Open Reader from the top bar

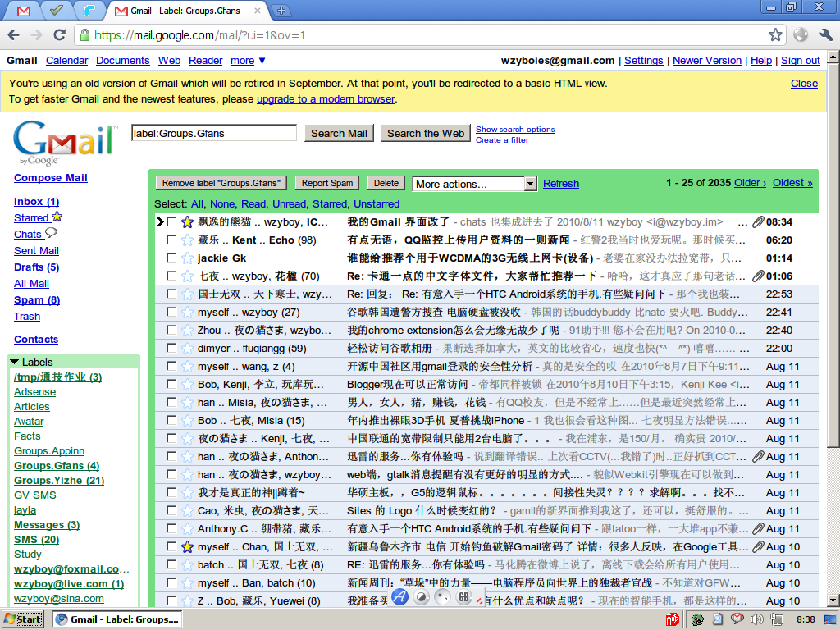click(x=205, y=61)
